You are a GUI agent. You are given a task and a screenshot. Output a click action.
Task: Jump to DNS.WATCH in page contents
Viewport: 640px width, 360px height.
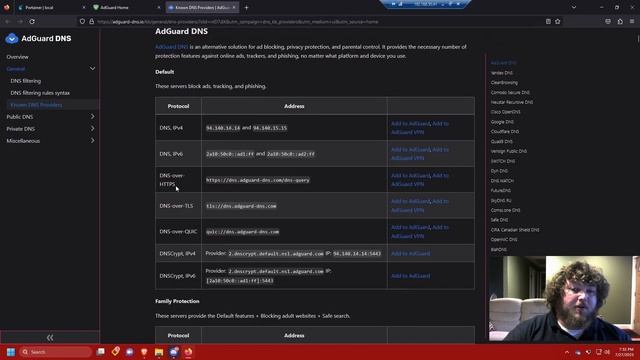502,180
